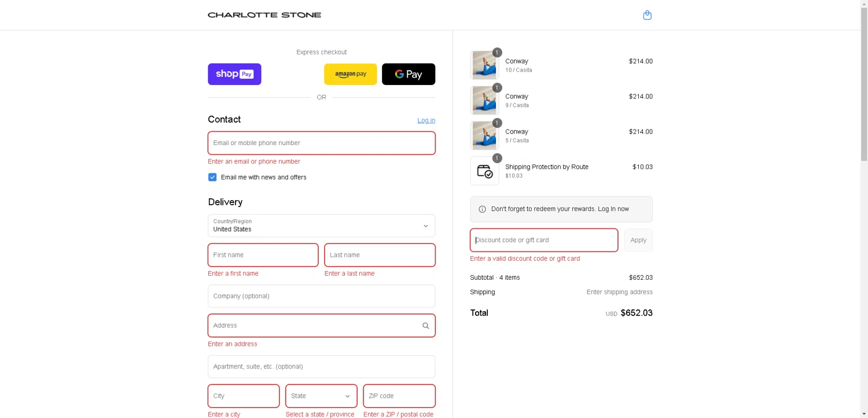This screenshot has height=418, width=868.
Task: Click the First name field
Action: (263, 255)
